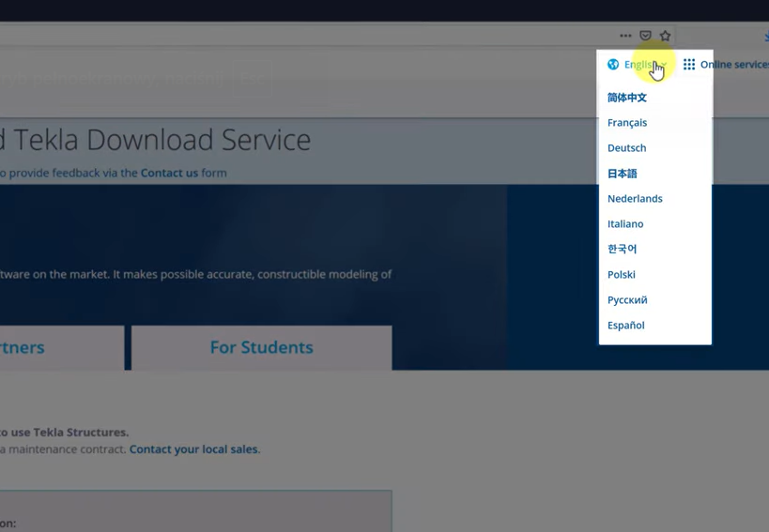Select 한국어 as the language
This screenshot has height=532, width=769.
[x=622, y=250]
